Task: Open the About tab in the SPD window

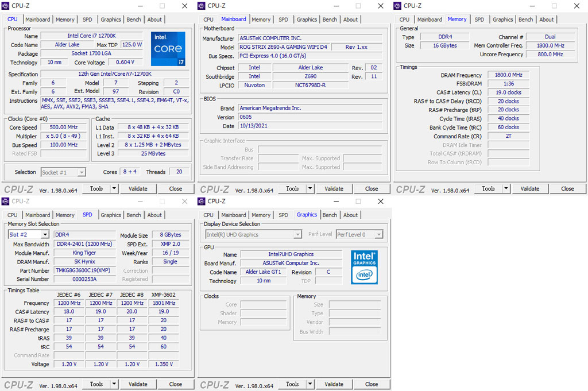Action: 154,215
